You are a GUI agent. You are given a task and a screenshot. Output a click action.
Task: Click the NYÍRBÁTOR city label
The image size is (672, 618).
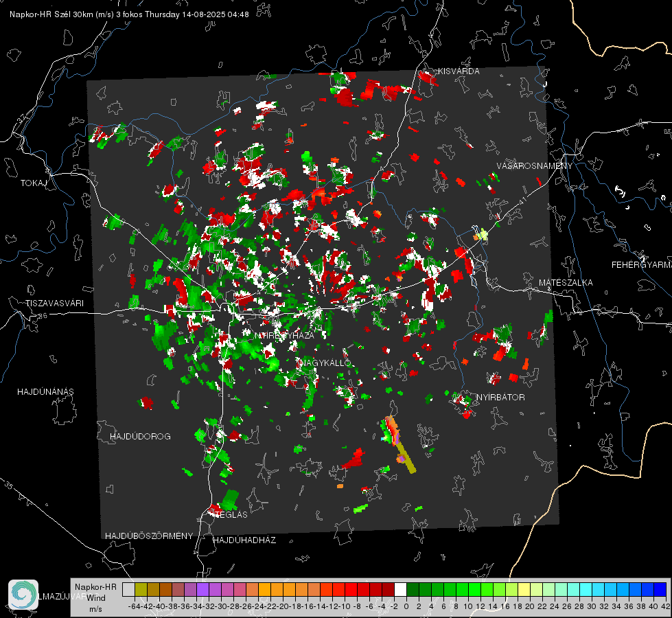[x=500, y=398]
